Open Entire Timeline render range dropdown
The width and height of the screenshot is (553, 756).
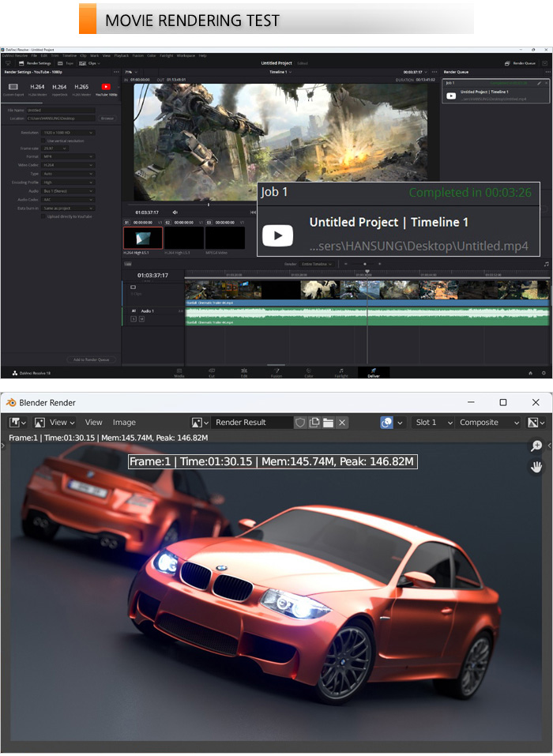click(316, 264)
